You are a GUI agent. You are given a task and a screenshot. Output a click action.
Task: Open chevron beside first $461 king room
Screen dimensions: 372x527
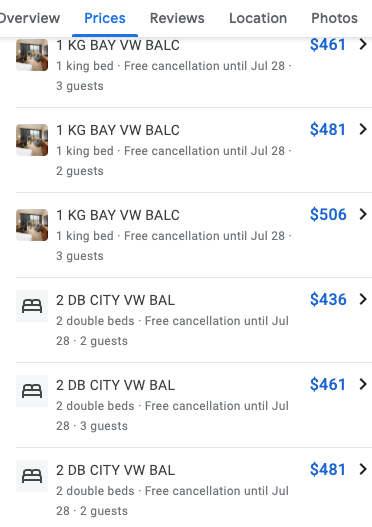pos(363,44)
